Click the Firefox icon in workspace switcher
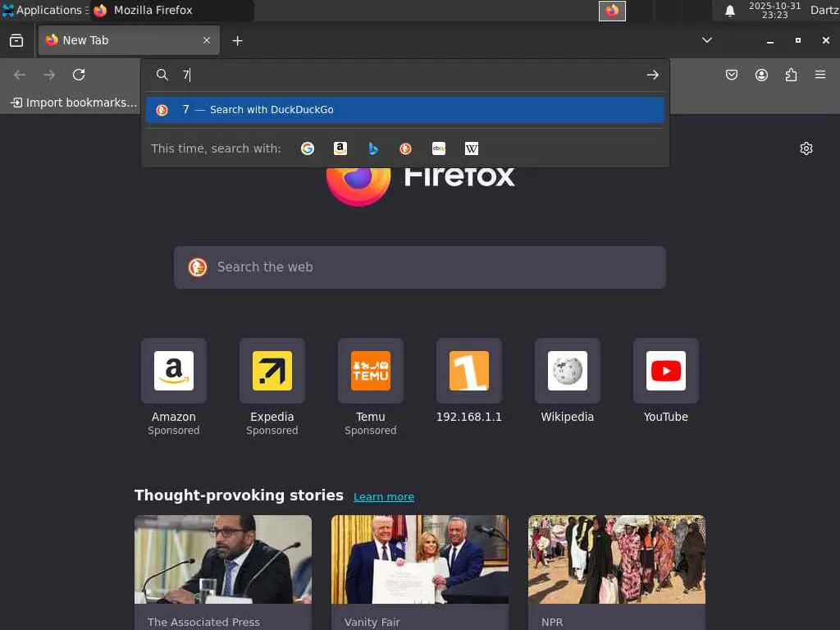The height and width of the screenshot is (630, 840). [x=612, y=11]
